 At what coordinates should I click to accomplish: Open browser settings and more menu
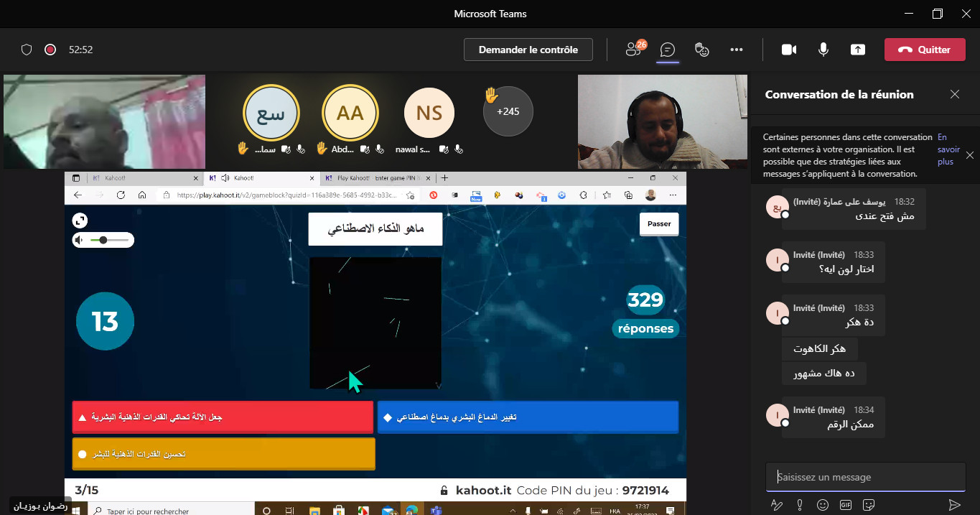pos(673,195)
